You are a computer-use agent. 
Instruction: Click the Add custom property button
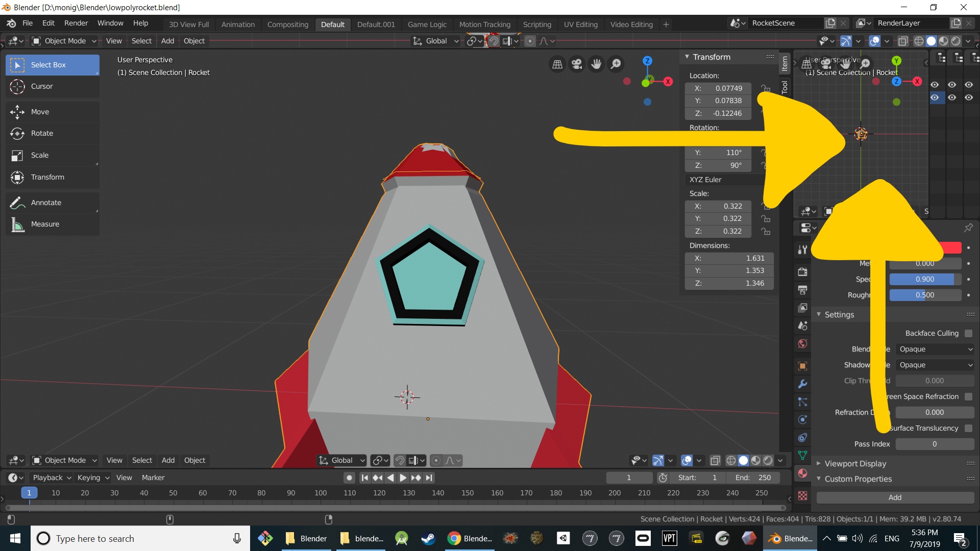tap(895, 497)
